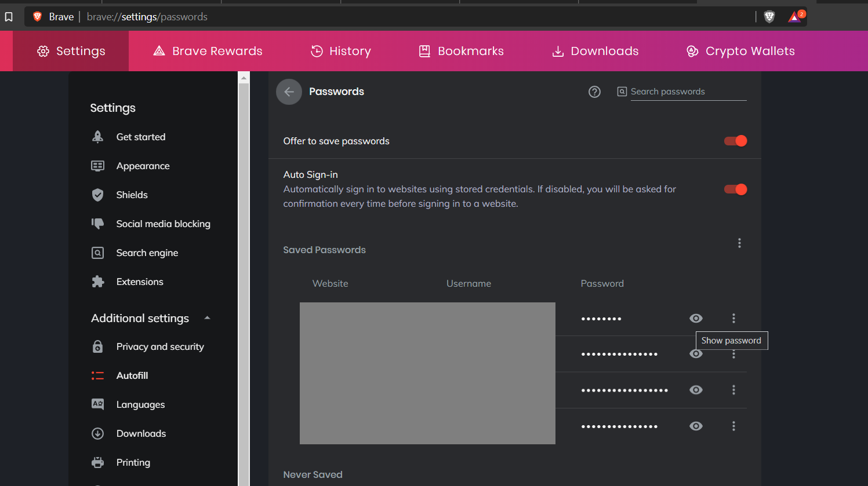Open the Brave Rewards tab
Screen dimensions: 868x486
click(208, 51)
